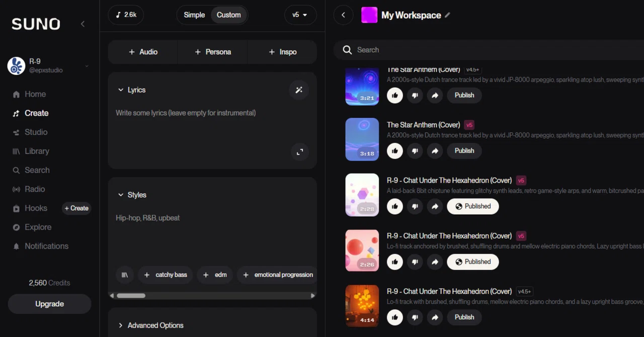Open Search from the left sidebar
644x337 pixels.
tap(31, 170)
